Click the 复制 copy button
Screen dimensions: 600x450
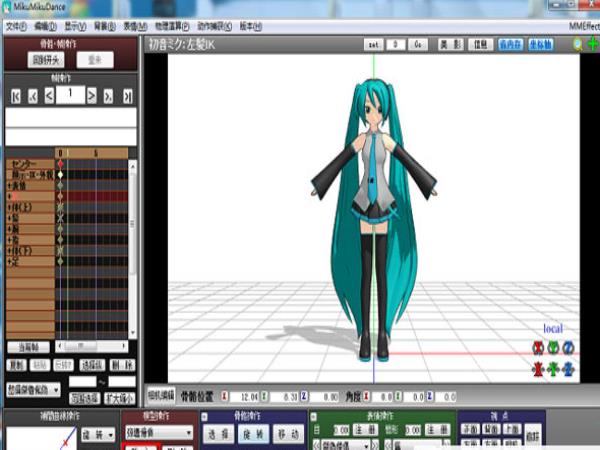(x=16, y=365)
